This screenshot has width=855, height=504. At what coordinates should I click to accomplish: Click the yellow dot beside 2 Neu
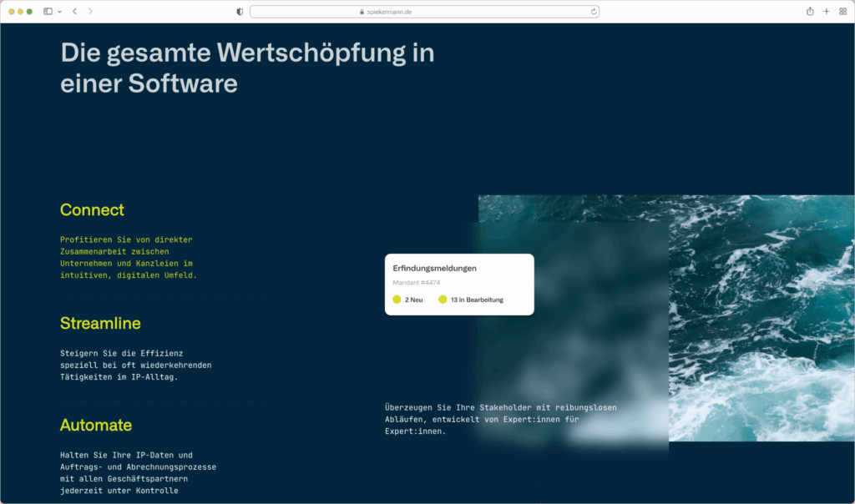(397, 300)
